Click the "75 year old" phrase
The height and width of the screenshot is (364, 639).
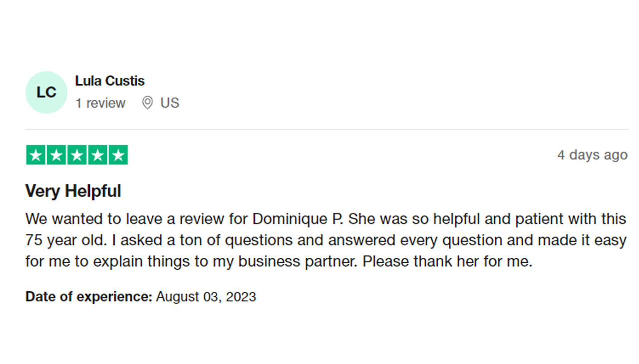(x=65, y=240)
